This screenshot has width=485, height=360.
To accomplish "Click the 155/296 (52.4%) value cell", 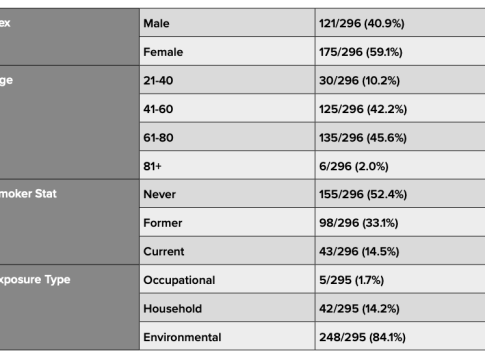I will [400, 194].
